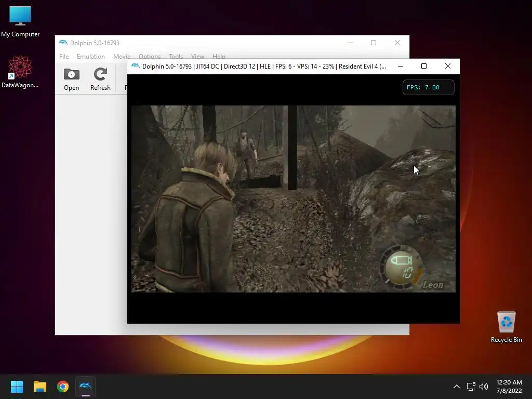Click the network tray icon
Image resolution: width=532 pixels, height=399 pixels.
click(471, 387)
